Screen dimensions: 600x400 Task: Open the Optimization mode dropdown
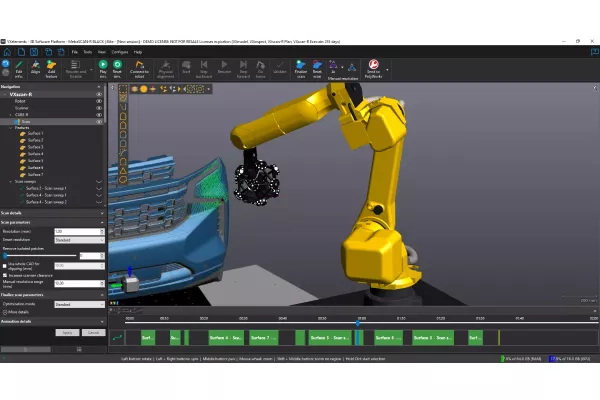point(79,304)
